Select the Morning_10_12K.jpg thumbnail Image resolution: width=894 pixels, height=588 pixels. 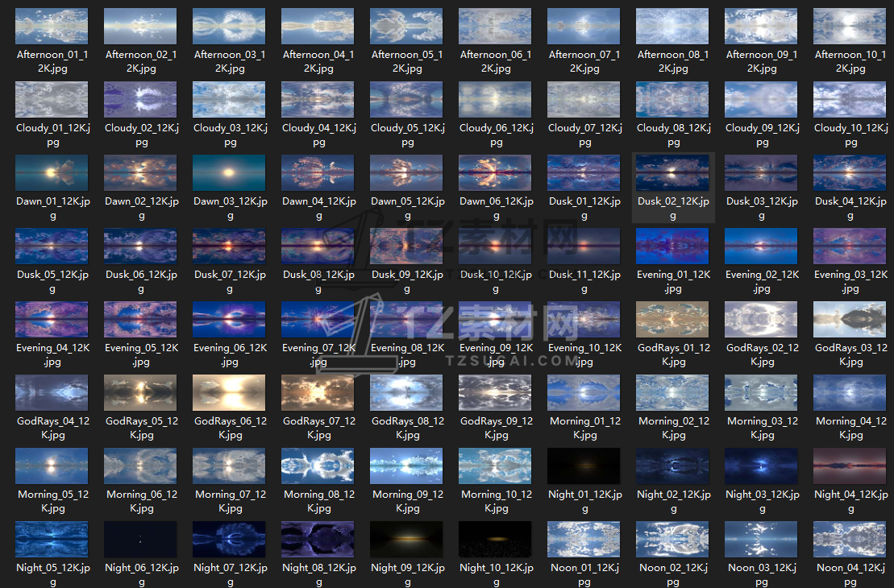click(x=495, y=466)
